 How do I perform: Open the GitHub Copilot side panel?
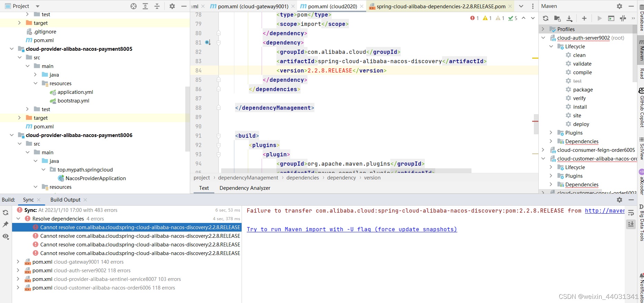tap(642, 108)
